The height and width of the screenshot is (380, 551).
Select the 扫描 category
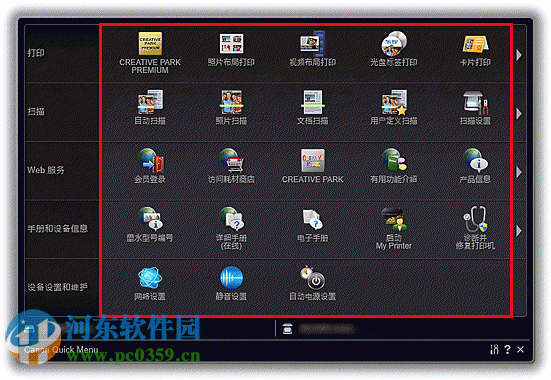pyautogui.click(x=62, y=112)
